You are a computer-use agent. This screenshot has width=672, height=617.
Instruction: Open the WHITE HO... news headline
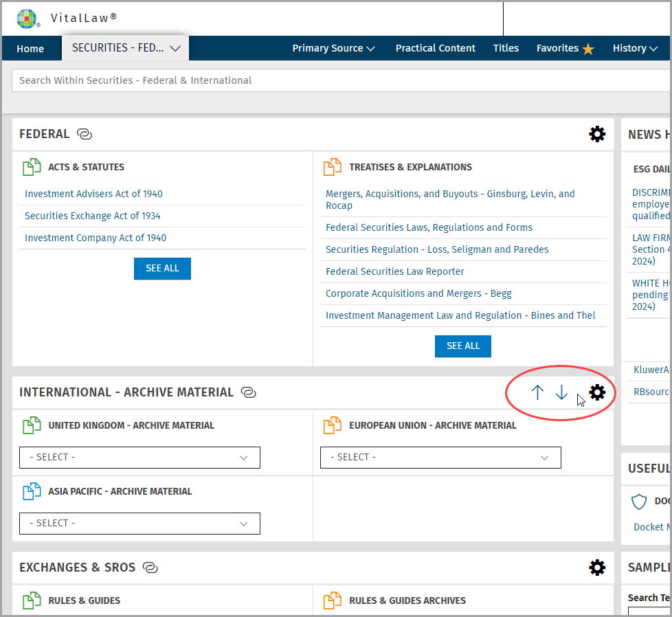click(651, 295)
